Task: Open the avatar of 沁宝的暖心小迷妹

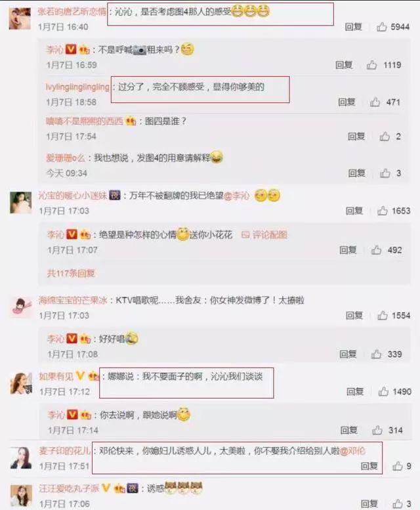Action: [21, 203]
